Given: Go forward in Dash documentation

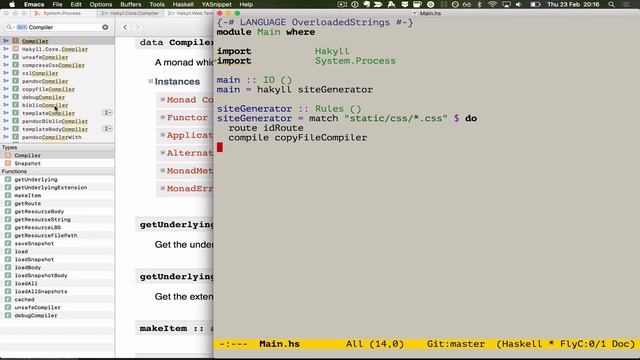Looking at the screenshot, I should [138, 27].
